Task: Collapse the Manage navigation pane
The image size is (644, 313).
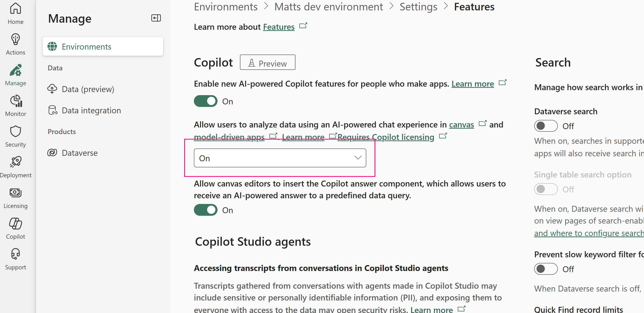Action: [x=156, y=18]
